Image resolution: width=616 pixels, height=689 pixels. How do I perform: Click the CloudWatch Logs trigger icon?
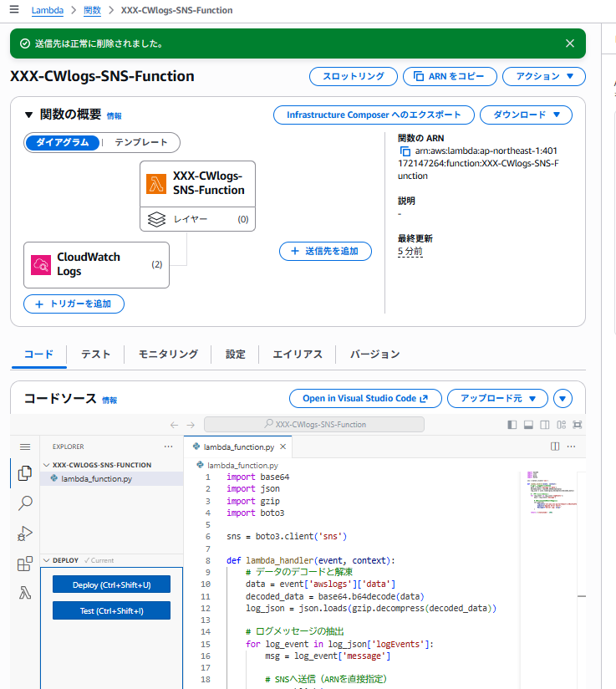(41, 265)
